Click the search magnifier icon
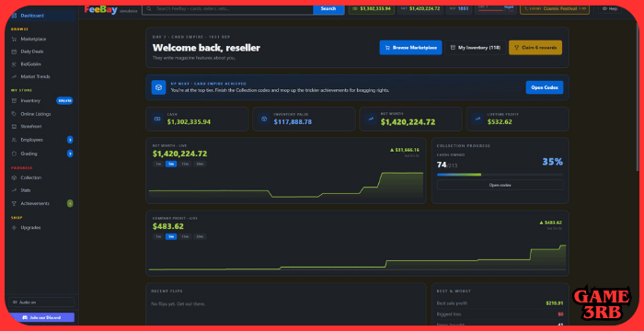644x331 pixels. (x=149, y=8)
